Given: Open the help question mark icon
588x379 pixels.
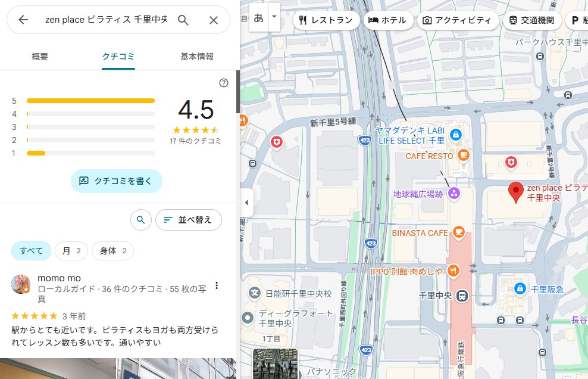Looking at the screenshot, I should pyautogui.click(x=224, y=83).
